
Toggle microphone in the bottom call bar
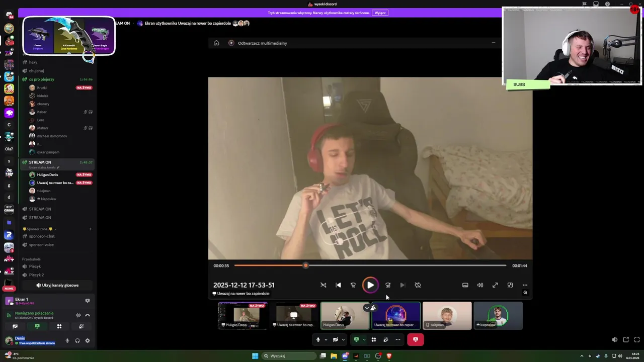coord(318,339)
